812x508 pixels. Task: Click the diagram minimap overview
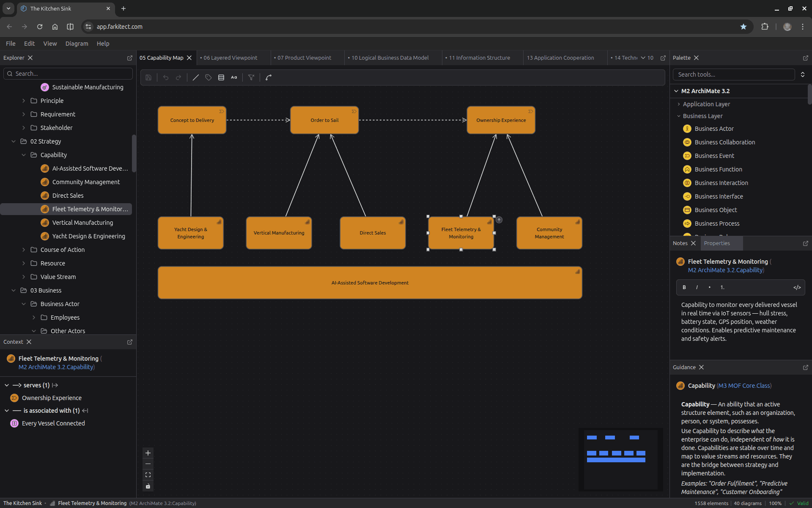[620, 460]
